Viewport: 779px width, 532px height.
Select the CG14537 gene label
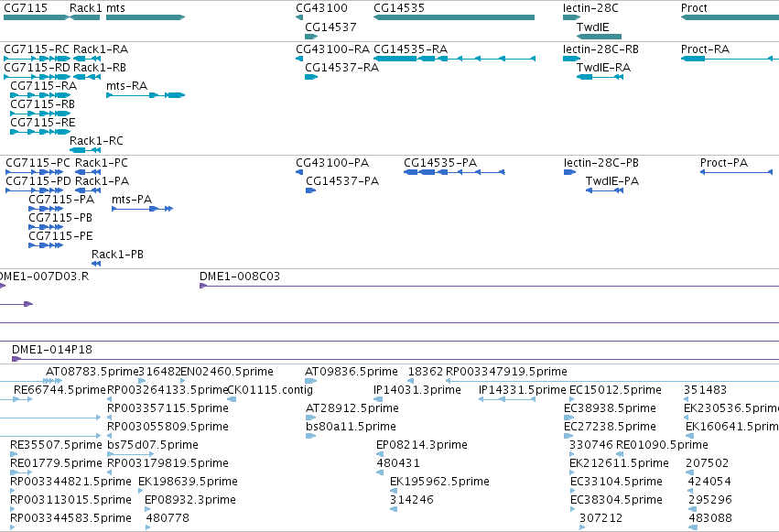(x=330, y=27)
